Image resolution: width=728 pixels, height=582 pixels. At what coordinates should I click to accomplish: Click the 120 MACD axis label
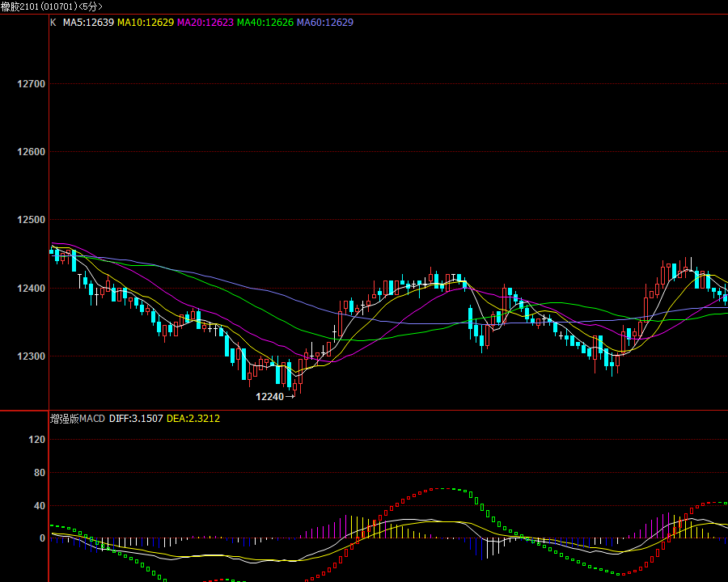click(36, 440)
